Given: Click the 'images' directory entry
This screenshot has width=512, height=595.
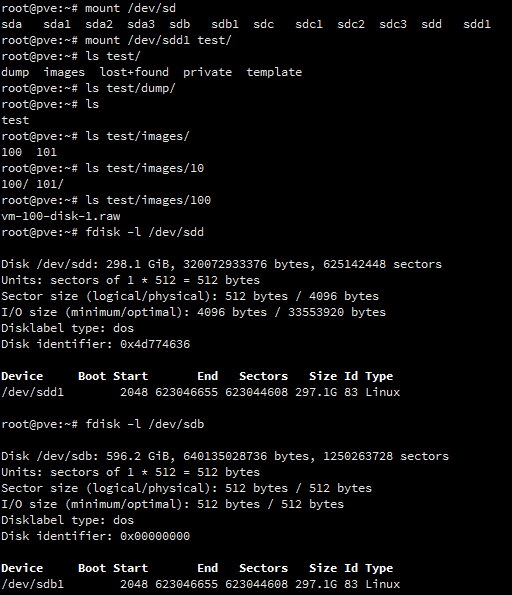Looking at the screenshot, I should [64, 72].
